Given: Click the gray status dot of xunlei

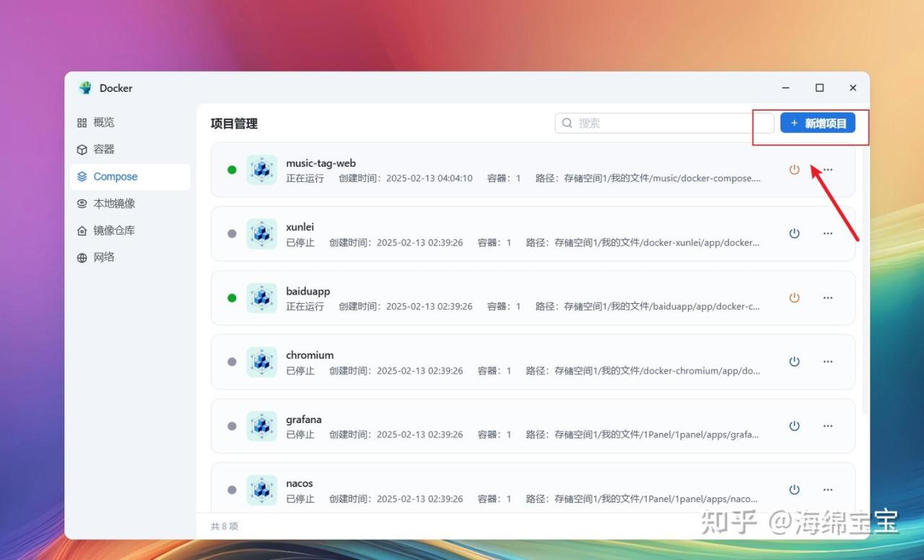Looking at the screenshot, I should point(232,234).
